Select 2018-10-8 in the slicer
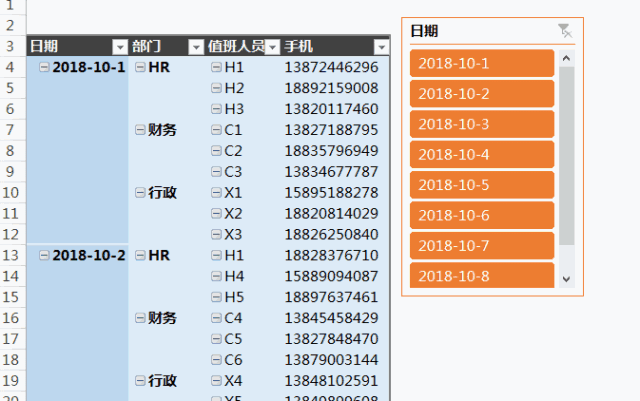Viewport: 640px width, 401px height. tap(482, 276)
